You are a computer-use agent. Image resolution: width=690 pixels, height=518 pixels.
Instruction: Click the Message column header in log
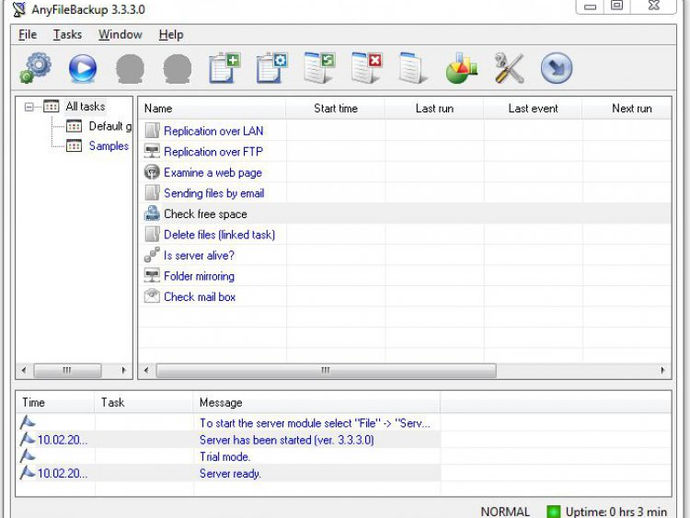[x=316, y=402]
